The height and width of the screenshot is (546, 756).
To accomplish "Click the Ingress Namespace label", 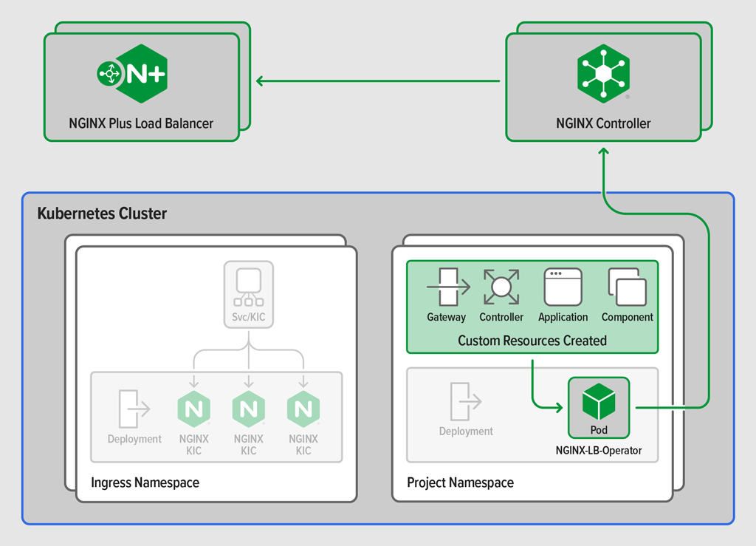I will 145,482.
